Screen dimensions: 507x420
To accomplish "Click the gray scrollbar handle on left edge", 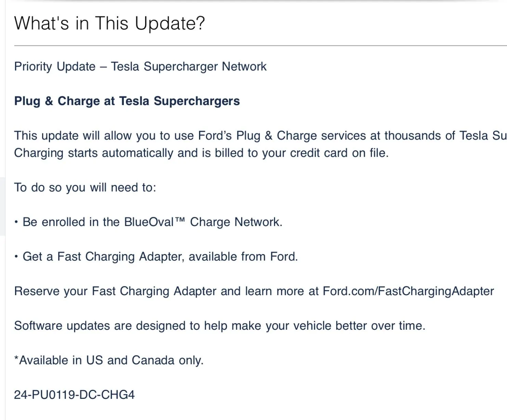I will tap(2, 206).
